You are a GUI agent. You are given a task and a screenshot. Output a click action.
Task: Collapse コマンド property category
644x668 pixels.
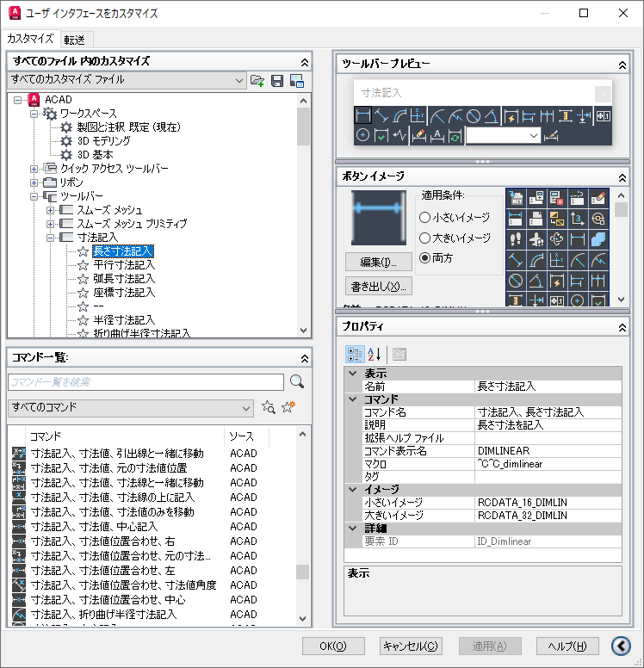[353, 399]
